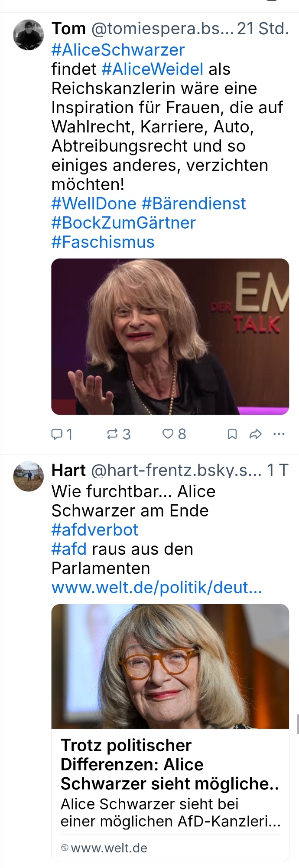This screenshot has height=868, width=299.
Task: Click the Tom display name
Action: [69, 29]
